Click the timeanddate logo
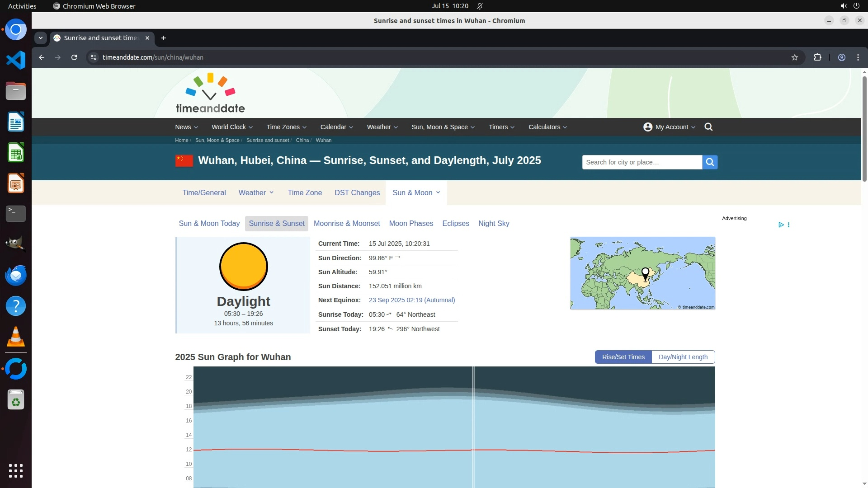 coord(210,94)
